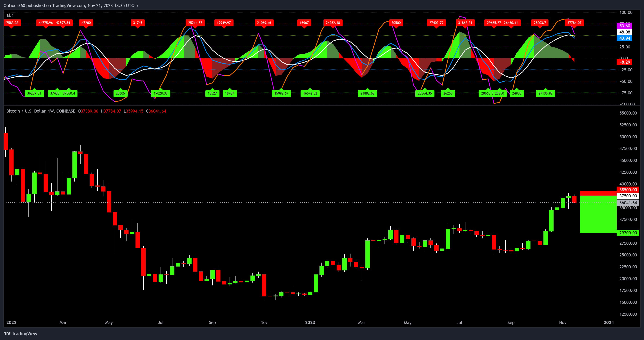
Task: Click the gray 36041.64 current price tag
Action: point(628,203)
